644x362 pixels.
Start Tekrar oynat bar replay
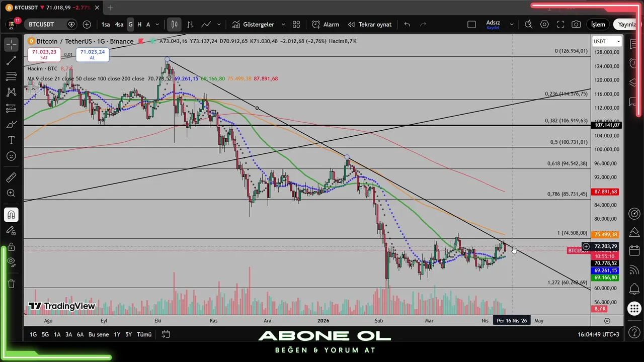(370, 24)
